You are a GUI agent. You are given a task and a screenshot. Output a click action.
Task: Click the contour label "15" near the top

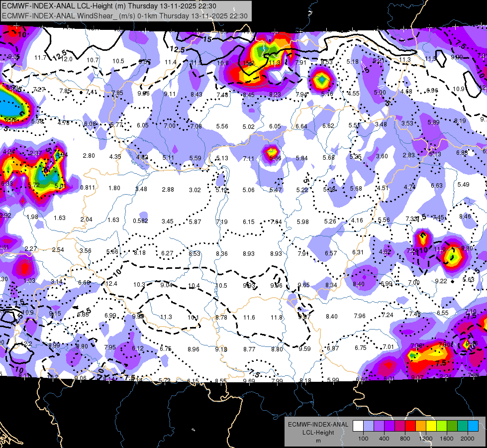tap(207, 39)
